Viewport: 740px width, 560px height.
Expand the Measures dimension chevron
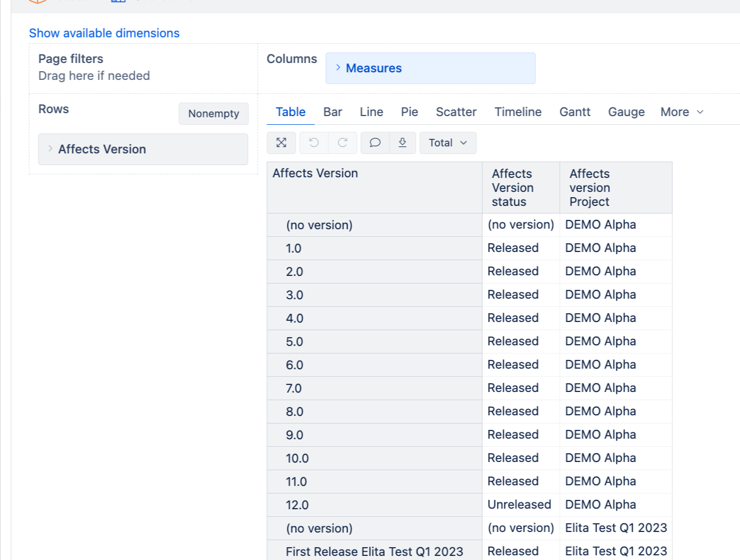point(338,68)
